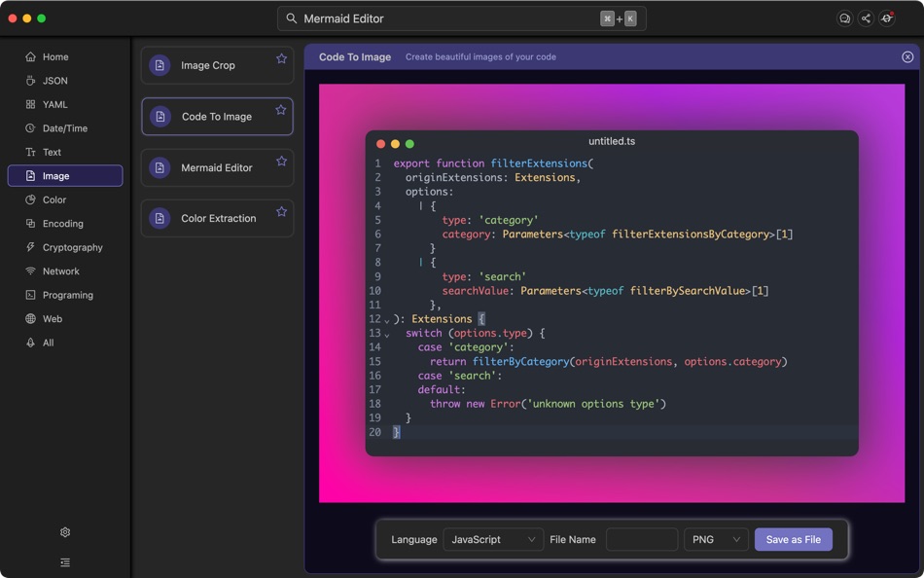This screenshot has height=578, width=924.
Task: Click the macOS green fullscreen button
Action: click(x=41, y=18)
